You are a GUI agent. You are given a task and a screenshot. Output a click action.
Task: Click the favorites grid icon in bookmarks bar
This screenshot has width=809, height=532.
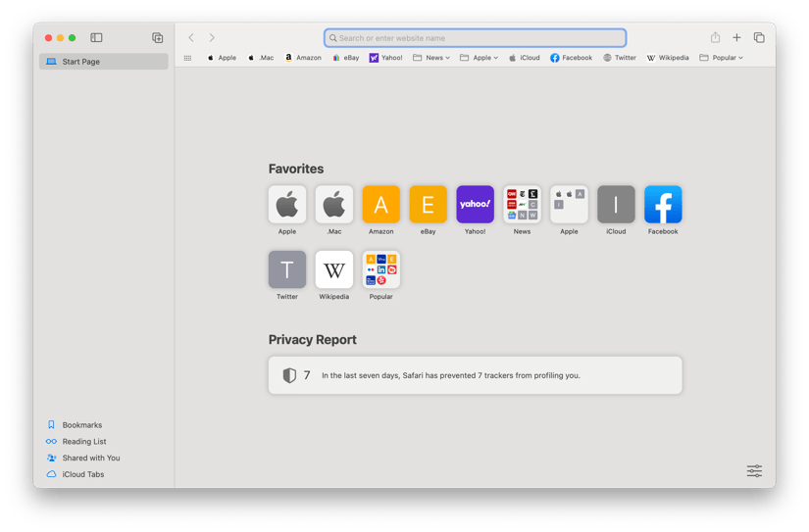click(x=188, y=58)
